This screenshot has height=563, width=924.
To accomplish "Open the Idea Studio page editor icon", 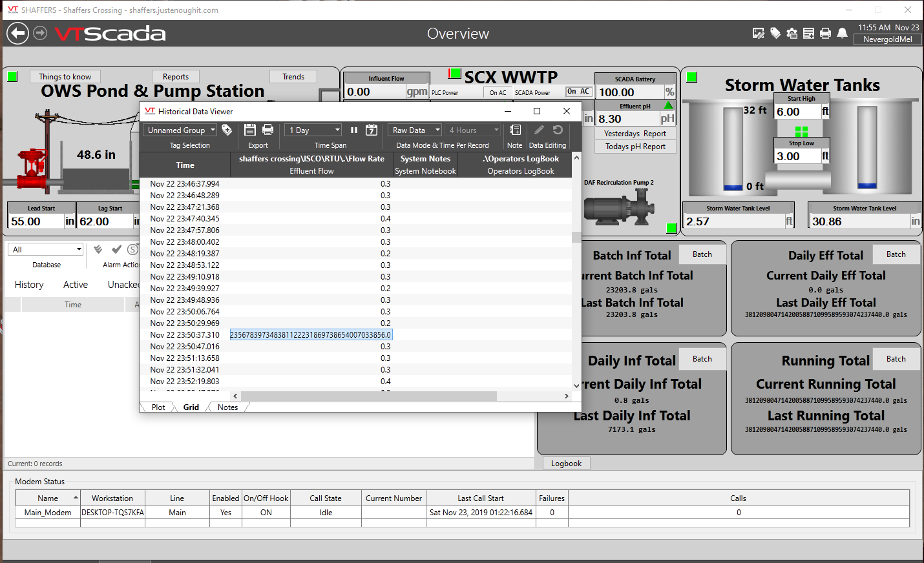I will click(759, 33).
